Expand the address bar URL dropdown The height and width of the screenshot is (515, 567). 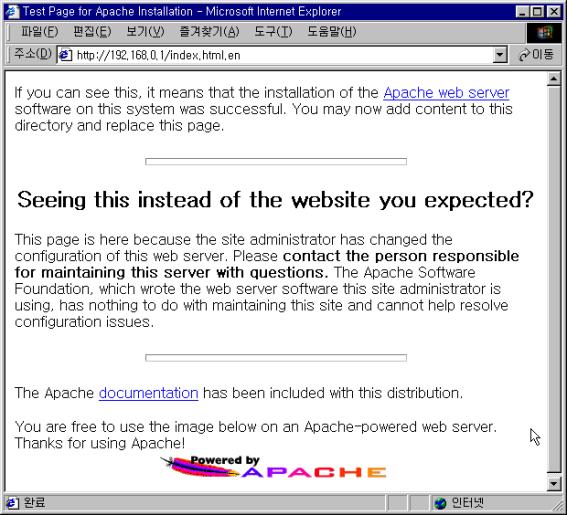(x=500, y=55)
